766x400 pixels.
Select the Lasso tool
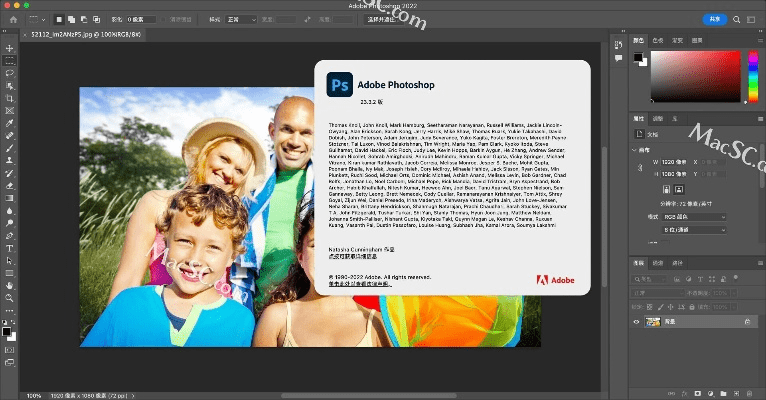[x=10, y=73]
